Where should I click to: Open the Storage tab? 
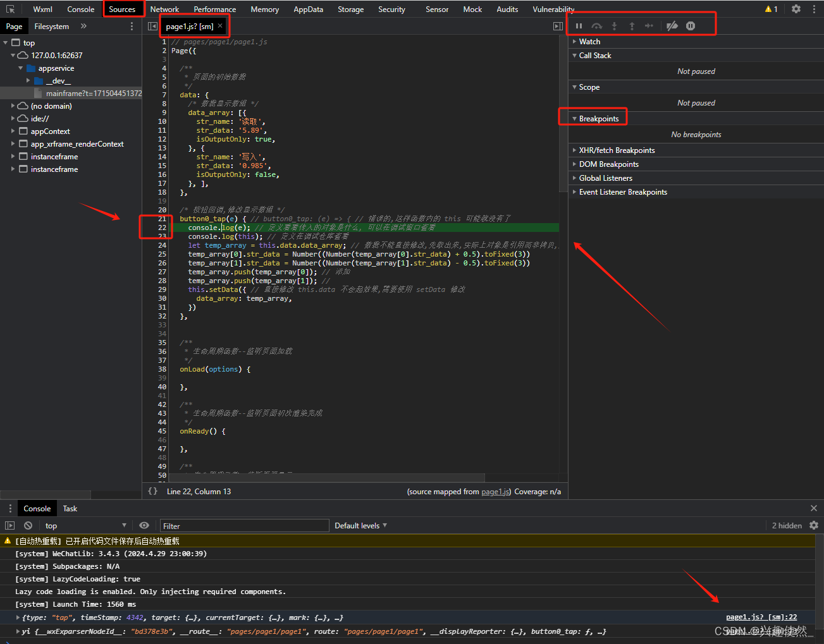click(x=350, y=9)
